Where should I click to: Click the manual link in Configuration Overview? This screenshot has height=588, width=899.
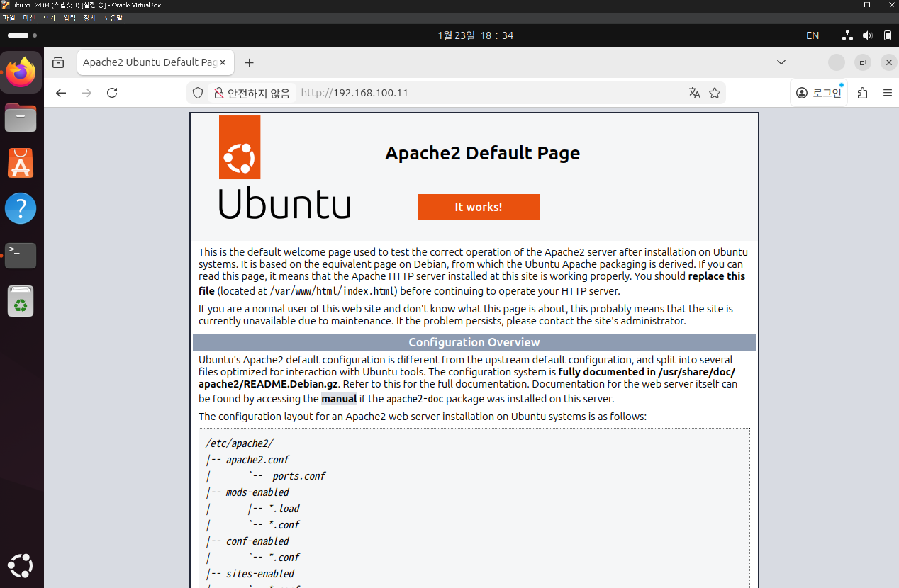click(x=339, y=398)
